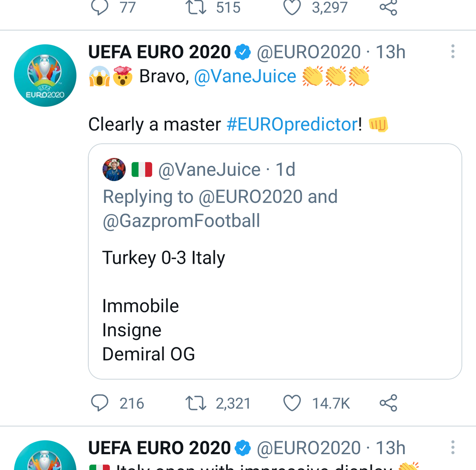Open the #EUROpredictor hashtag

(292, 124)
